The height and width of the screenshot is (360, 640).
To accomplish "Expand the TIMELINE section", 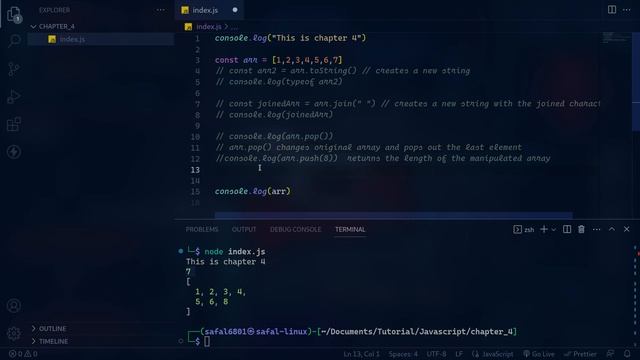I will click(x=53, y=341).
